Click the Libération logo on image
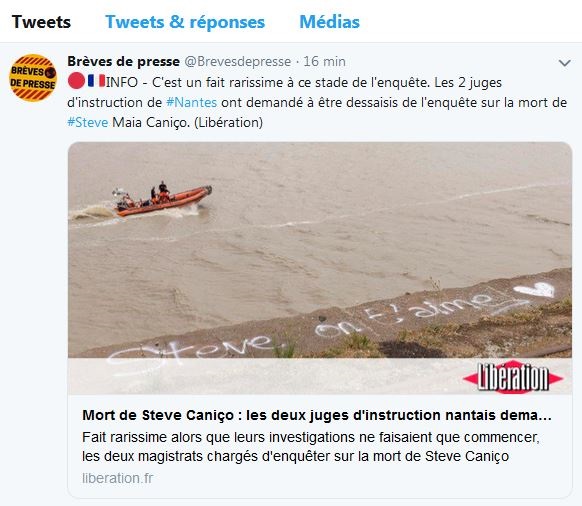 513,378
